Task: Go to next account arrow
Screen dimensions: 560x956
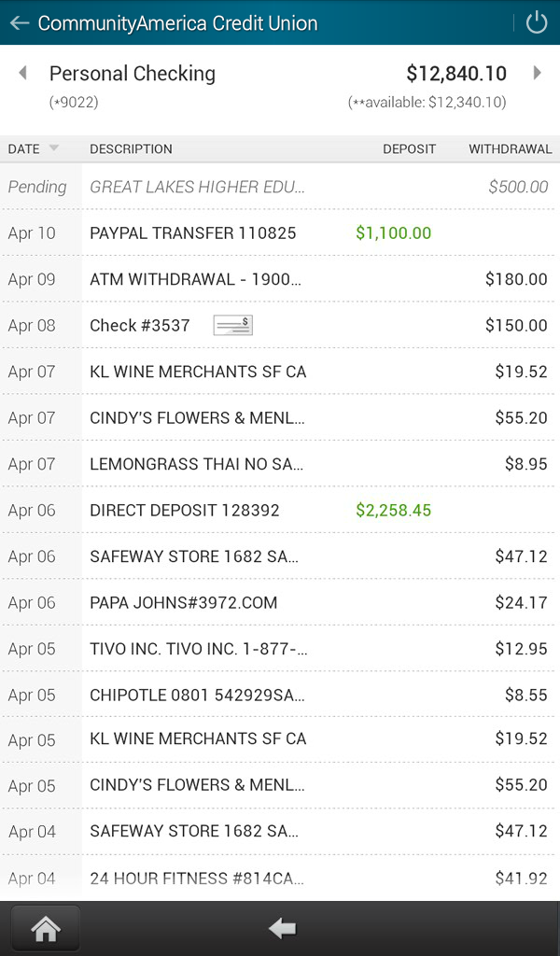Action: click(538, 73)
